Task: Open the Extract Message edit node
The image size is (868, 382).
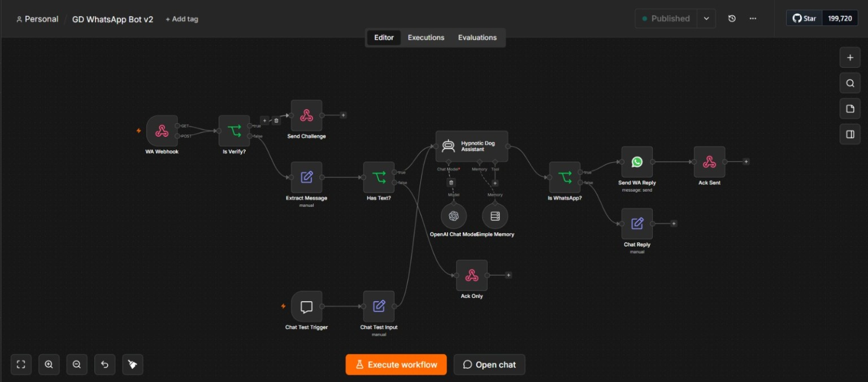Action: [306, 177]
